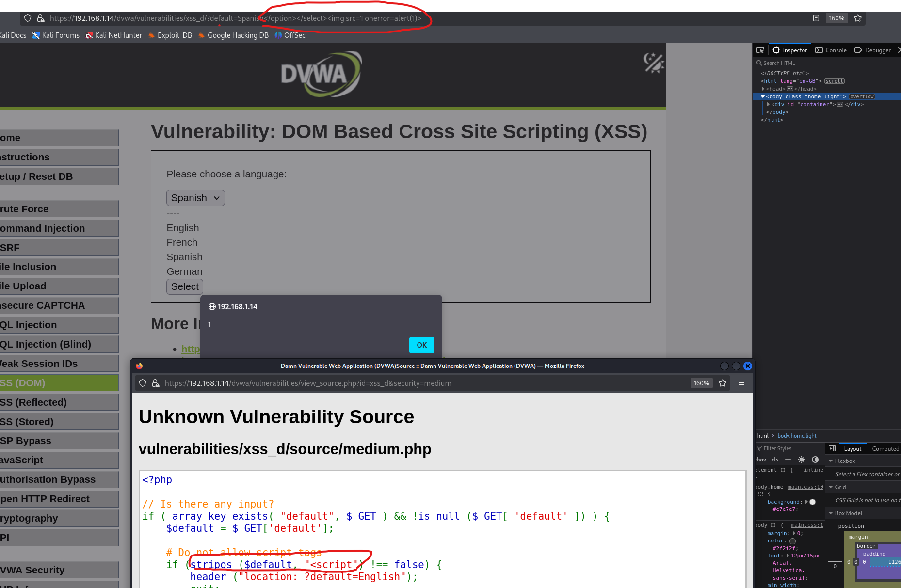Open the SQL Injection (Blind) menu item
The image size is (901, 588).
click(x=59, y=344)
